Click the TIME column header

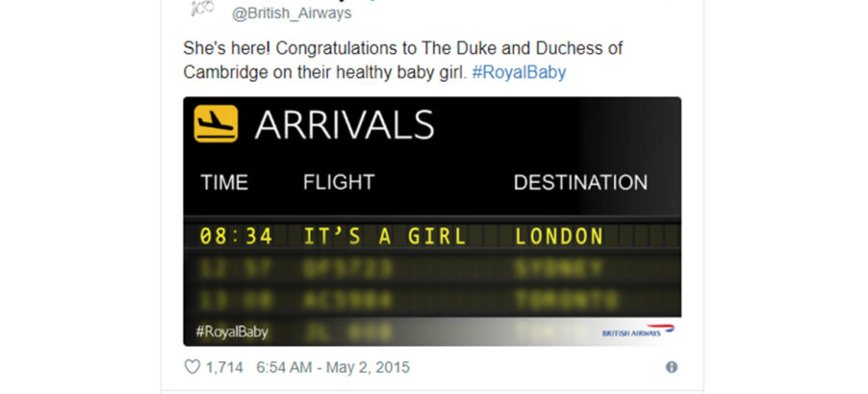click(x=224, y=182)
